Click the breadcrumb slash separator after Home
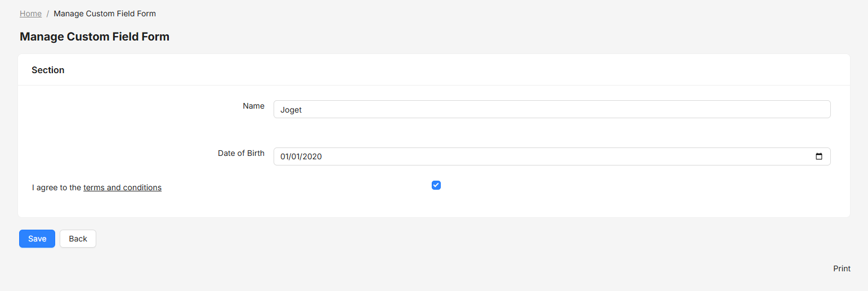Screen dimensions: 868x291 click(48, 14)
